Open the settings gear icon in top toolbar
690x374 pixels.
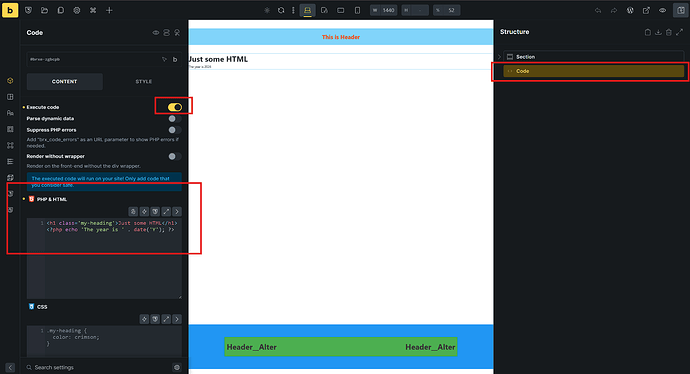coord(77,10)
